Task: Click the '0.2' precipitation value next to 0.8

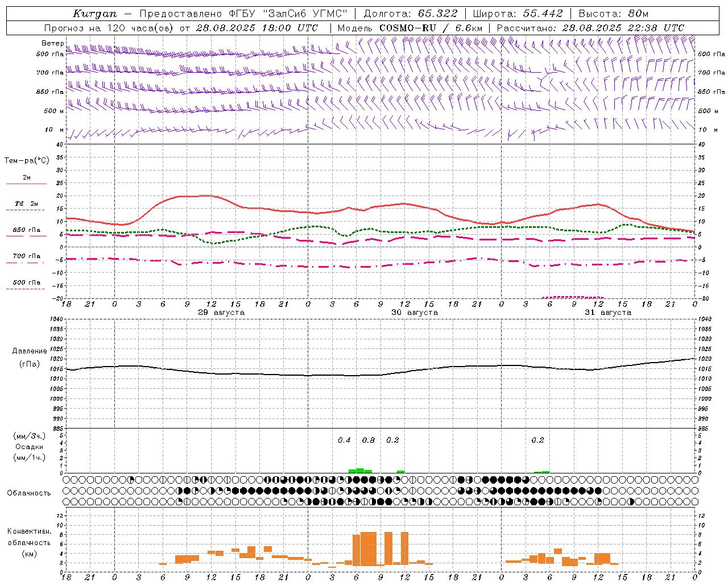Action: pos(392,440)
